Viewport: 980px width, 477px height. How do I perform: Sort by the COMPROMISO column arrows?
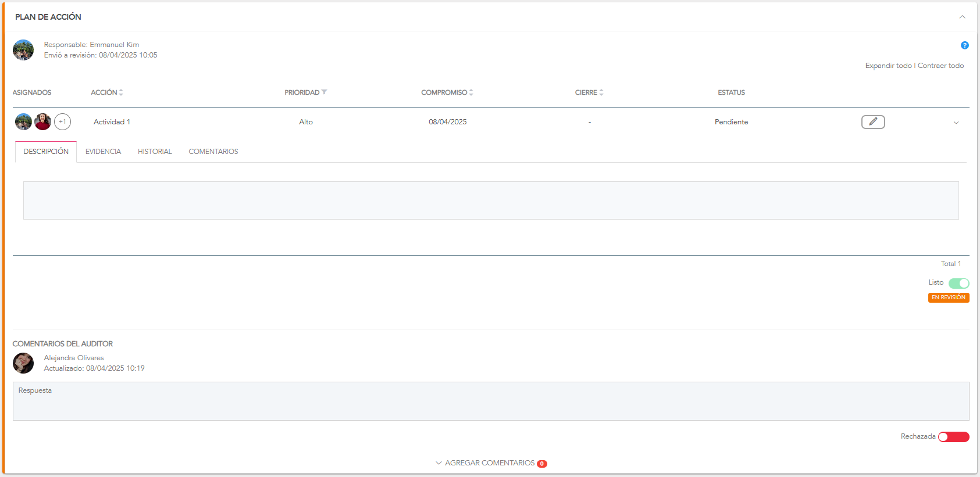coord(471,92)
